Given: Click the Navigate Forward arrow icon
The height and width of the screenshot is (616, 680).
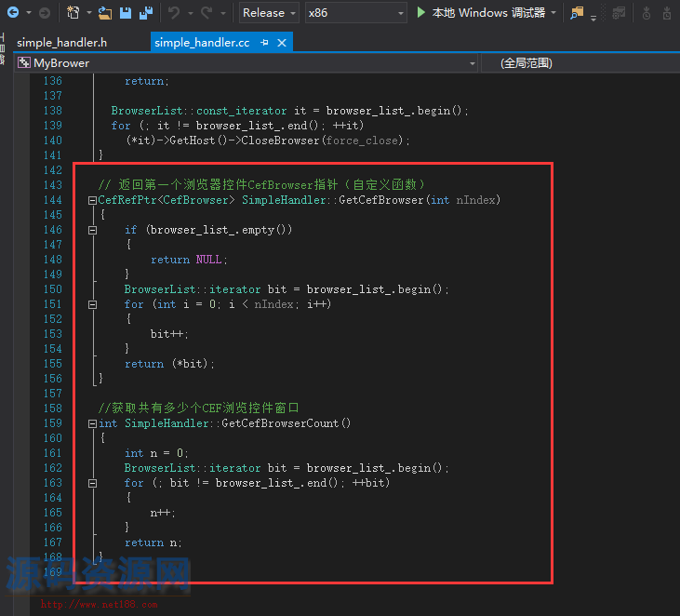Looking at the screenshot, I should (44, 13).
